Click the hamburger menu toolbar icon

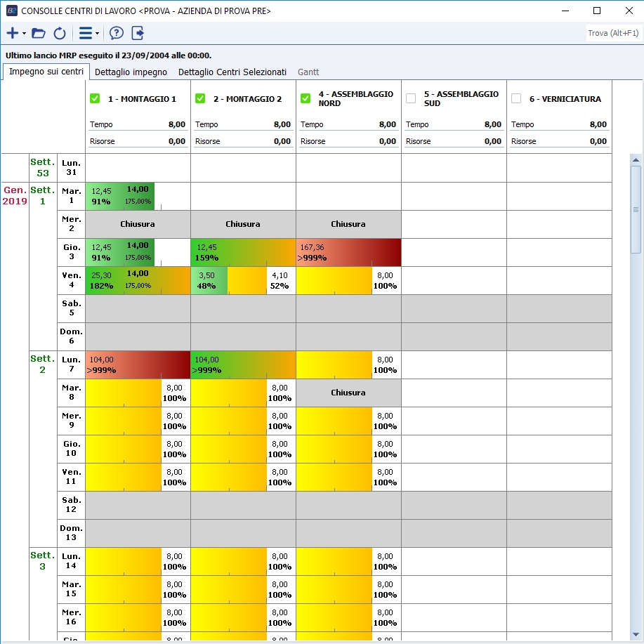85,33
